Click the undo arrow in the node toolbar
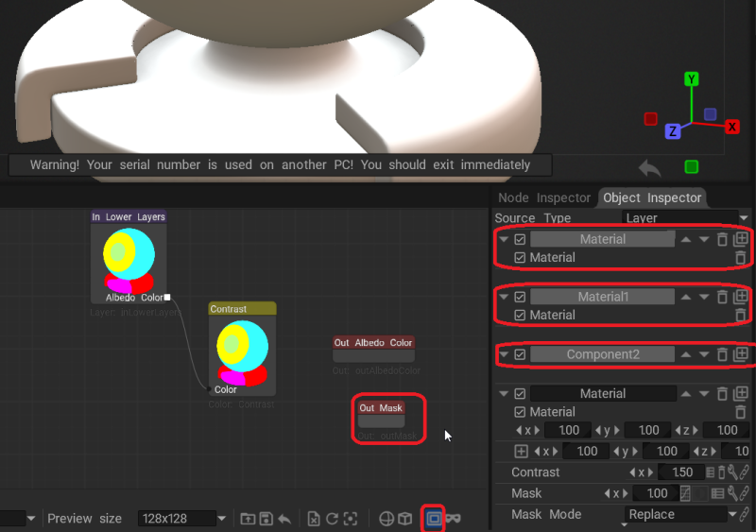The width and height of the screenshot is (756, 532). coord(284,519)
